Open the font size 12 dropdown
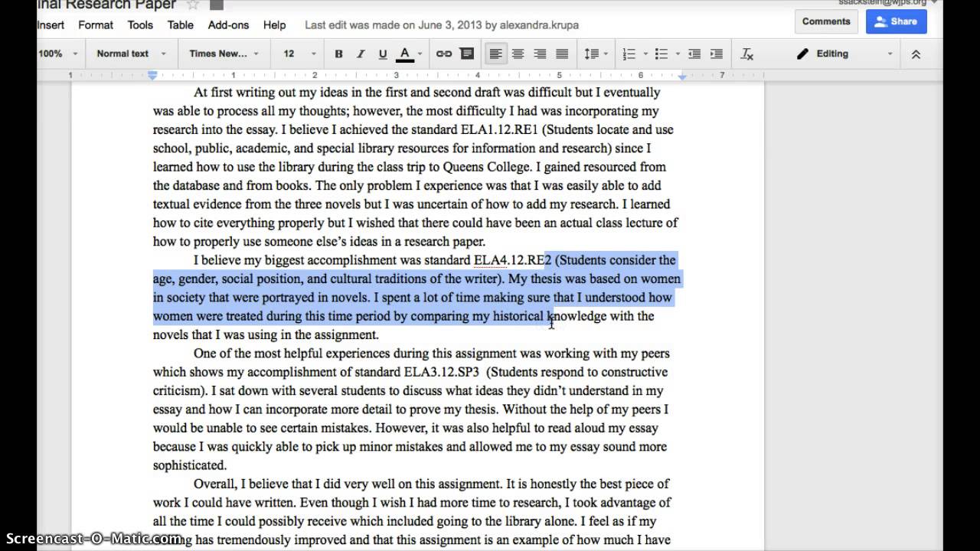This screenshot has height=551, width=980. click(299, 54)
